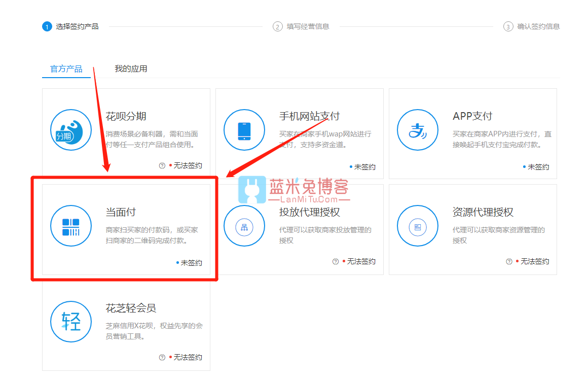Click 无法签约 status in 资源代理授权 card
Image resolution: width=588 pixels, height=380 pixels.
[535, 261]
